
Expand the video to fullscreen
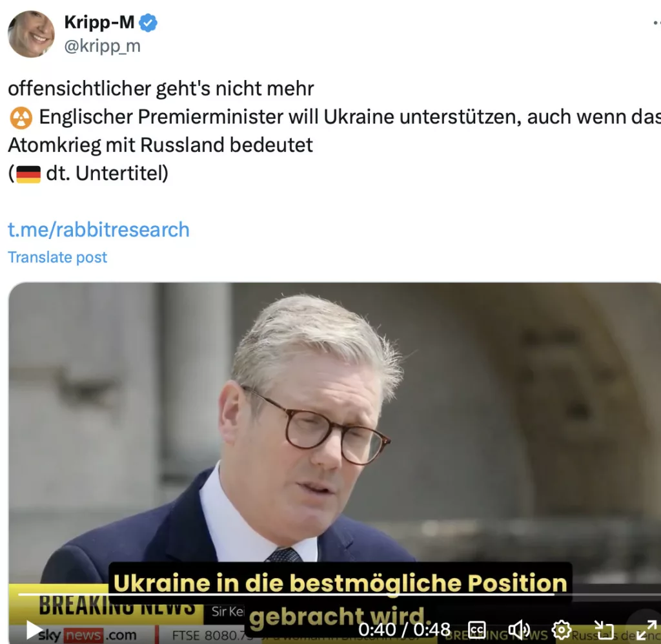(x=646, y=630)
